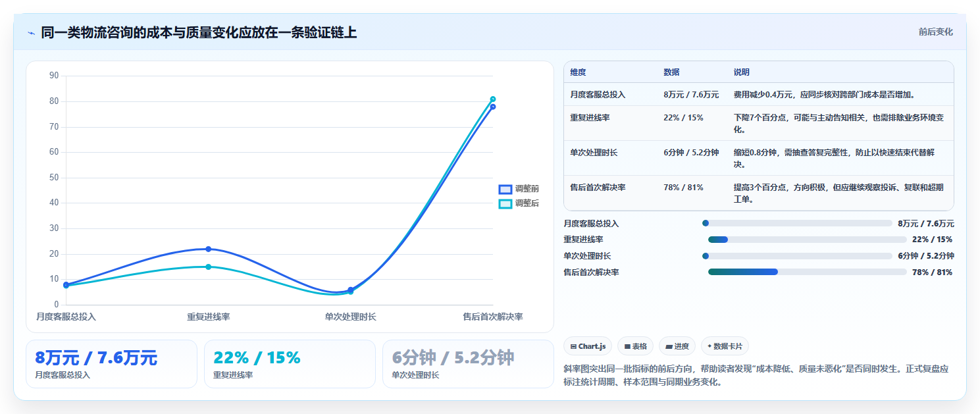Click the 月度客服总投入 progress bar
This screenshot has height=414, width=980.
click(797, 224)
